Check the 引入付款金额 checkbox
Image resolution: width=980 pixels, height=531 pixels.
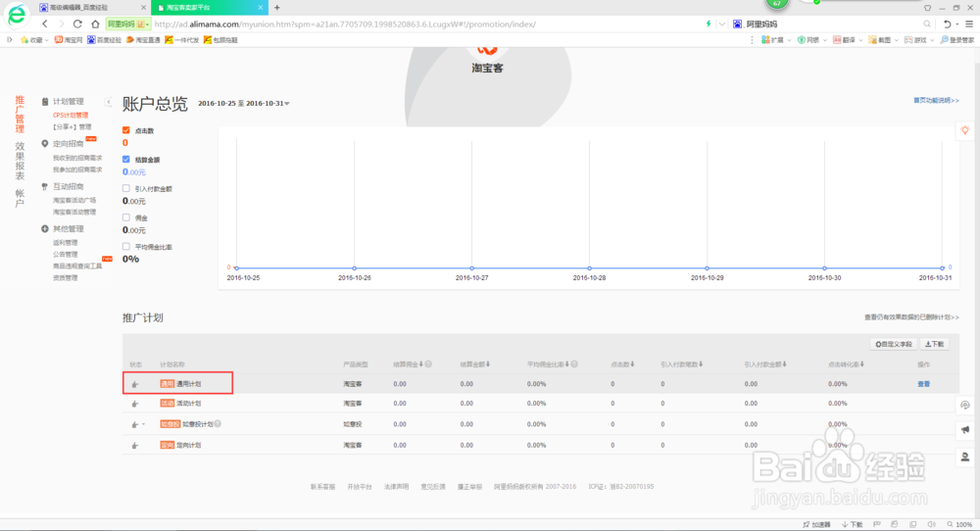coord(126,188)
